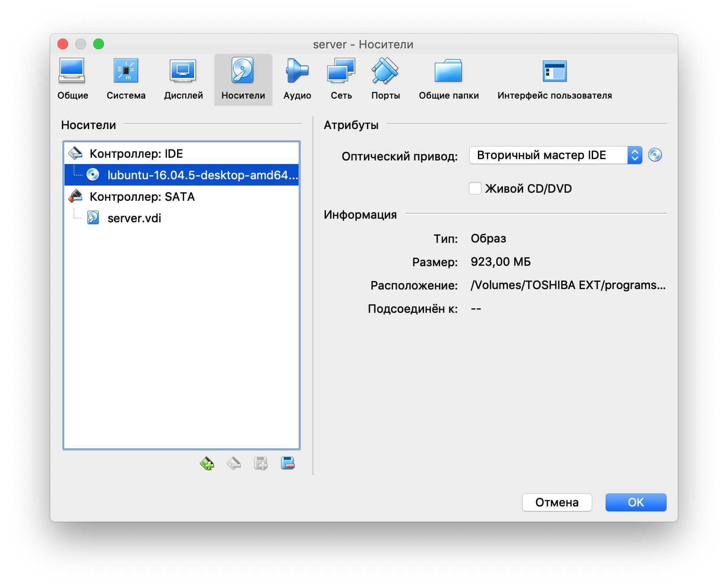Click the add controller icon with green plus
The image size is (728, 588).
pyautogui.click(x=207, y=463)
